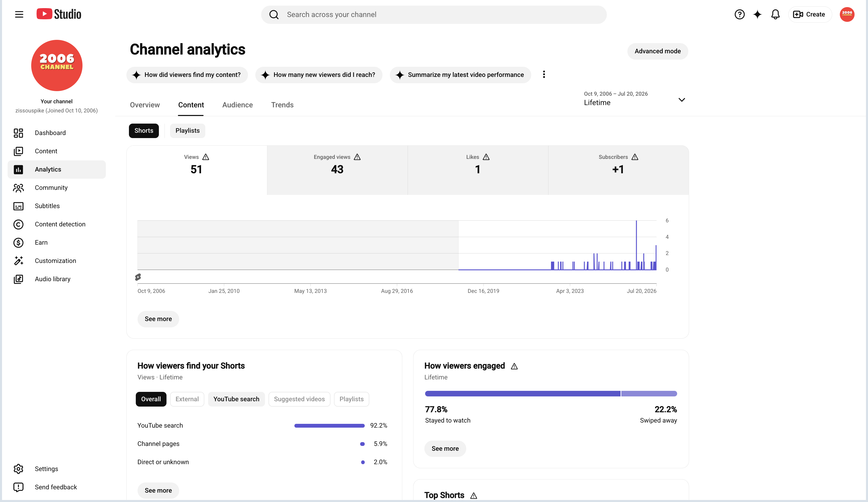
Task: Open the three-dot more prompts menu
Action: point(544,74)
